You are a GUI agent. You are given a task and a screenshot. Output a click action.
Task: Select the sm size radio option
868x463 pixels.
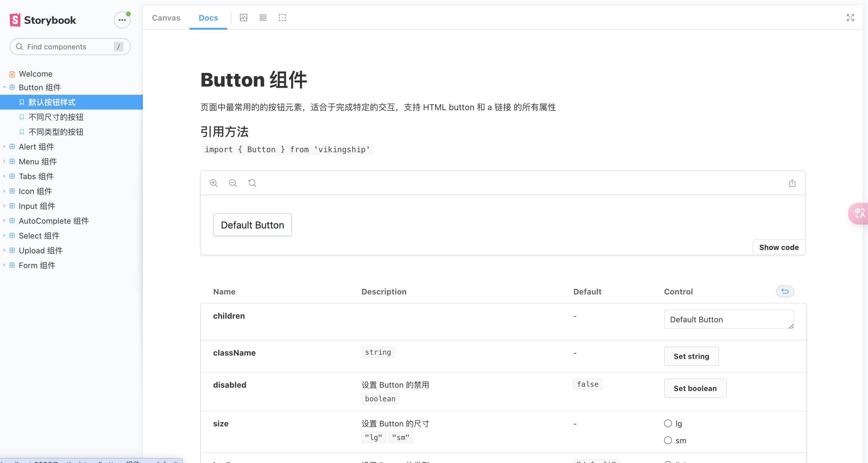click(x=668, y=440)
